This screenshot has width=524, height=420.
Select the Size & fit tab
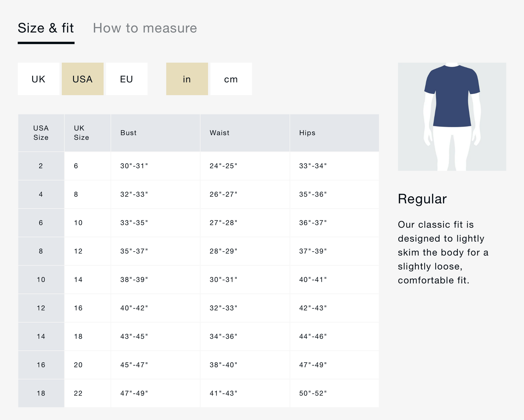[x=46, y=28]
